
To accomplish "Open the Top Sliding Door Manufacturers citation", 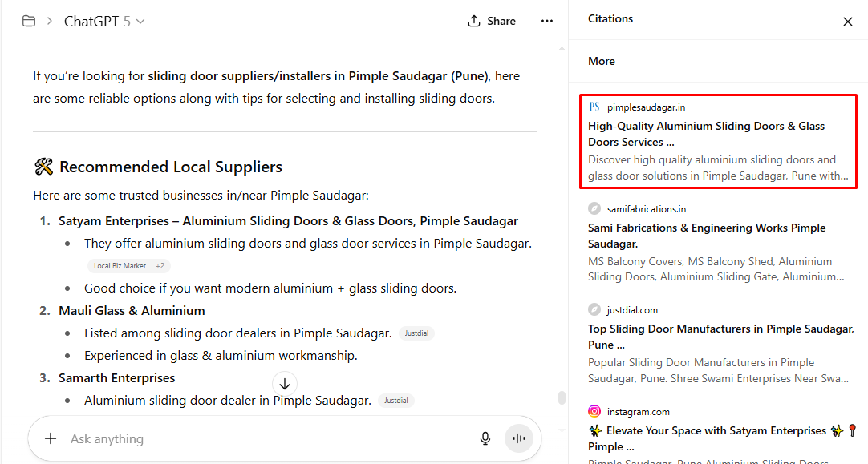I will click(x=720, y=337).
